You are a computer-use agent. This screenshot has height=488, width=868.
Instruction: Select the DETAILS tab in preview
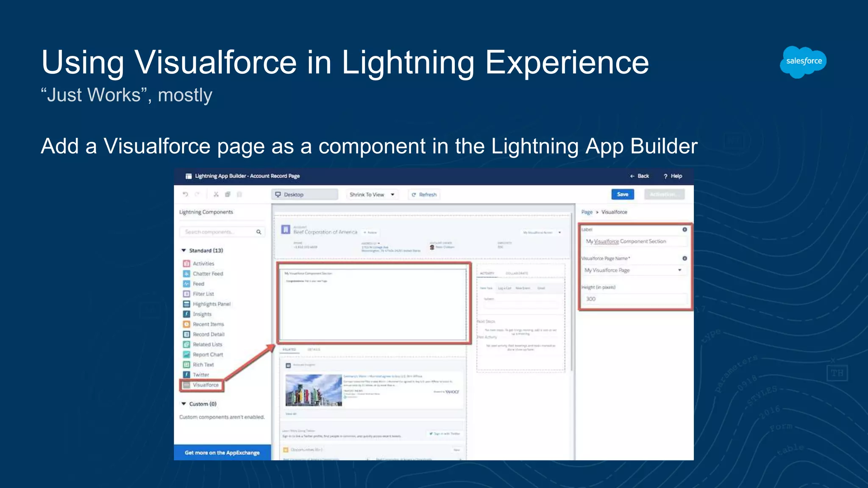click(x=314, y=349)
